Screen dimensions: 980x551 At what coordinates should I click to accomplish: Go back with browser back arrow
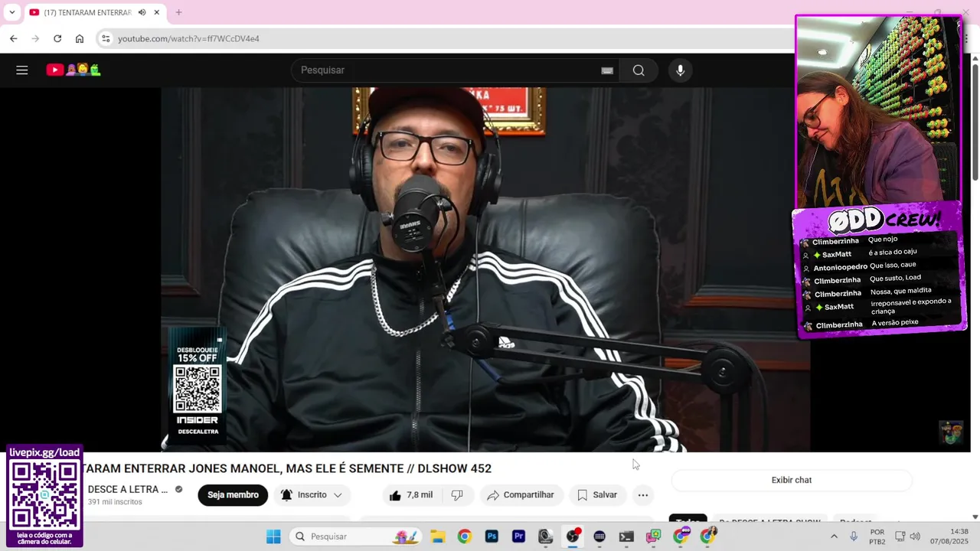point(13,38)
